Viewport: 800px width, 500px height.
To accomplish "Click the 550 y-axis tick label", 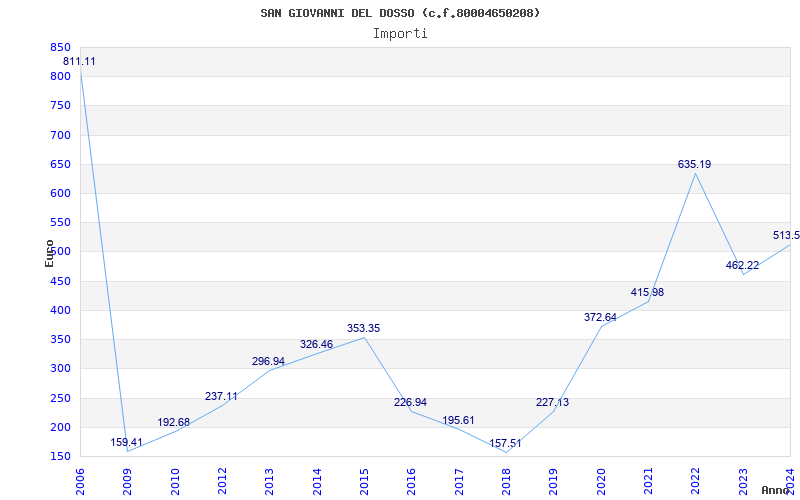I will tap(60, 222).
